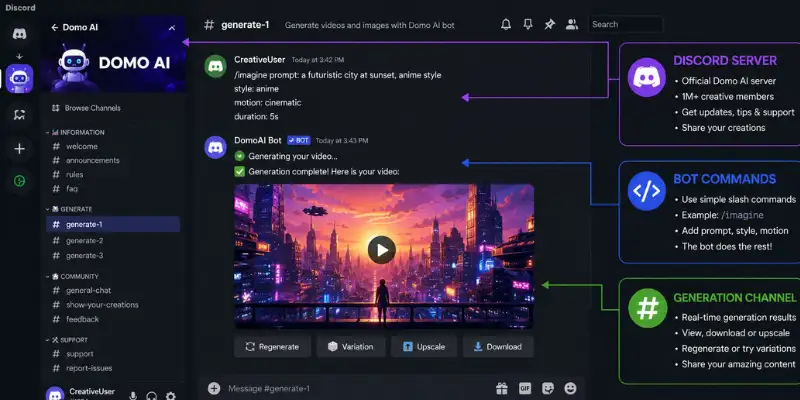Click the CreativeUser name in chat
This screenshot has height=400, width=800.
tap(260, 60)
